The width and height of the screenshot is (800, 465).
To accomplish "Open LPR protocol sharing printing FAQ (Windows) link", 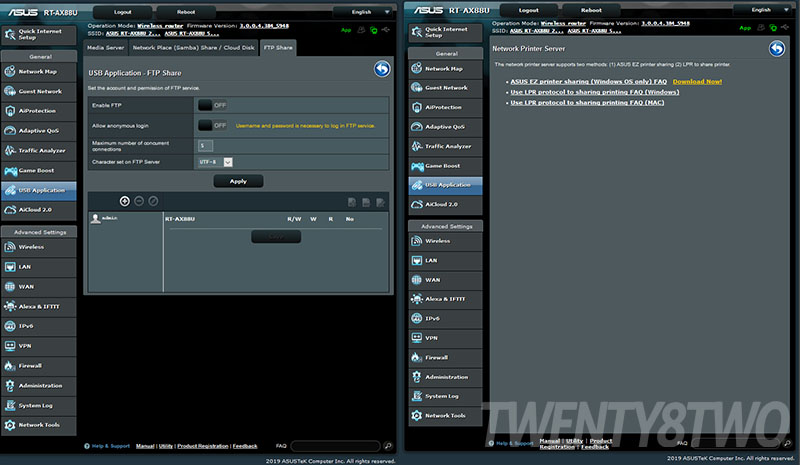I will pos(594,92).
